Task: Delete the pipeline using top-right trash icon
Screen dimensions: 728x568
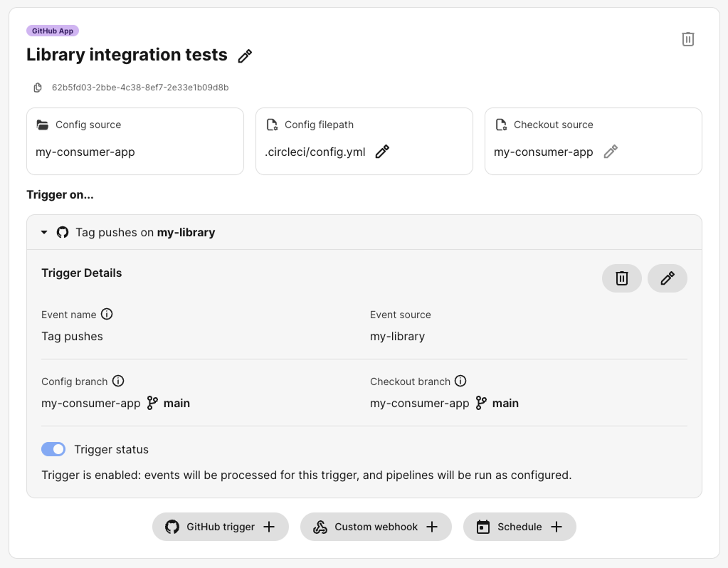Action: click(687, 39)
